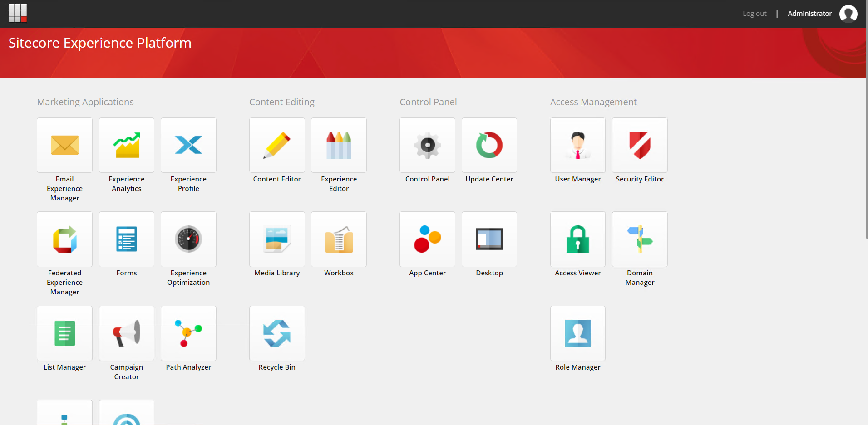
Task: Open the Federated Experience Manager
Action: click(x=64, y=239)
